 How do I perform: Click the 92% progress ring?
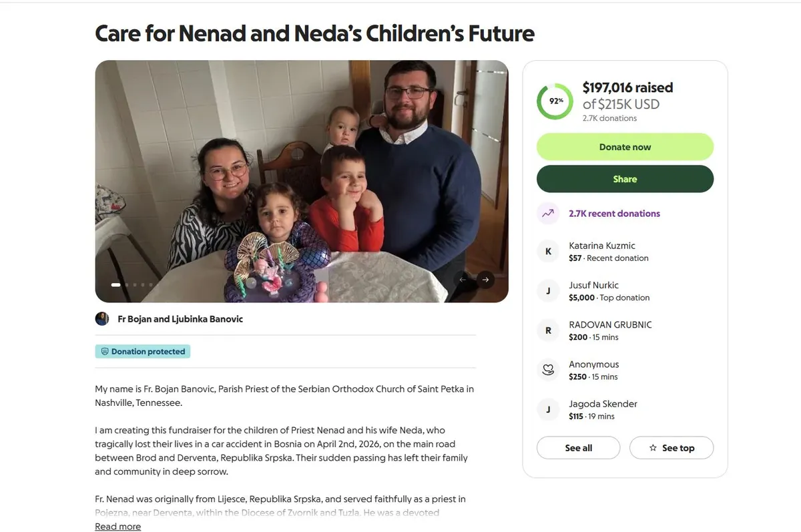555,101
